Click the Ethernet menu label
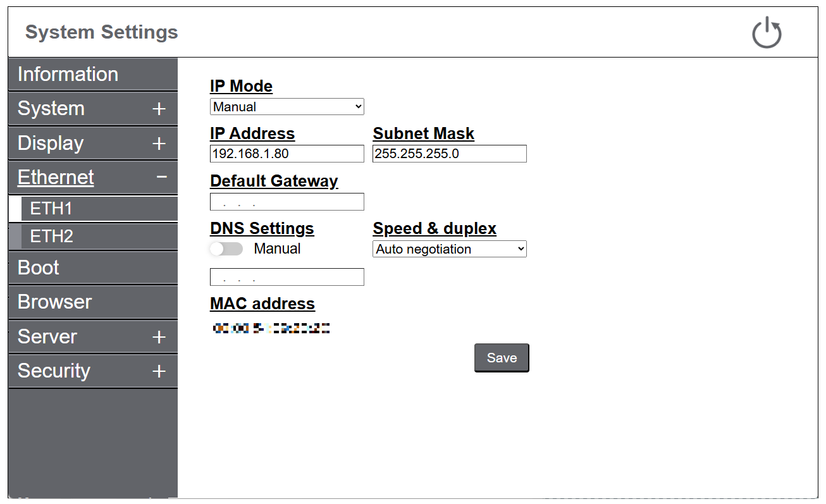 pos(56,177)
